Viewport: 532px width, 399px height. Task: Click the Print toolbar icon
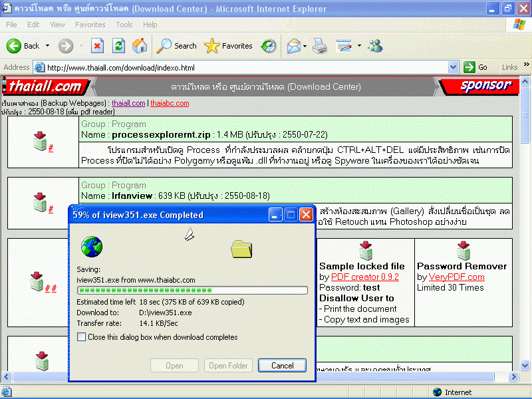[320, 46]
